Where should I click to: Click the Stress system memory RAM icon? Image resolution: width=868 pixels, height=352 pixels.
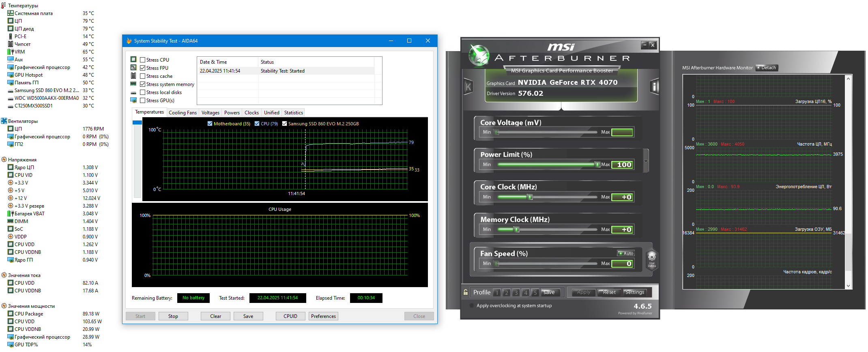tap(133, 84)
